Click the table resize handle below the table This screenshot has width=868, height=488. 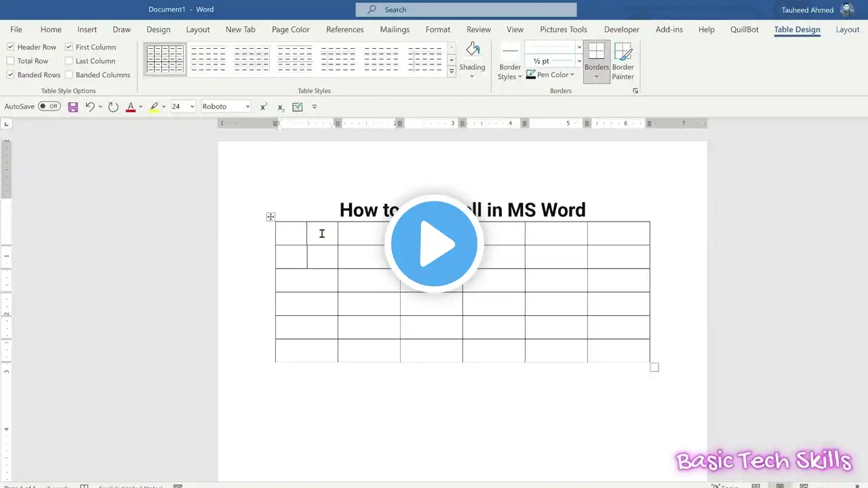coord(654,367)
